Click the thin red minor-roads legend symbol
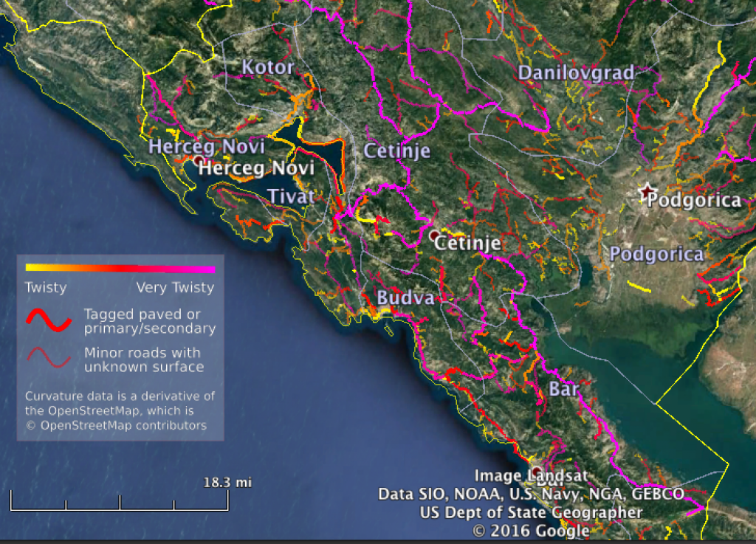 pyautogui.click(x=49, y=359)
